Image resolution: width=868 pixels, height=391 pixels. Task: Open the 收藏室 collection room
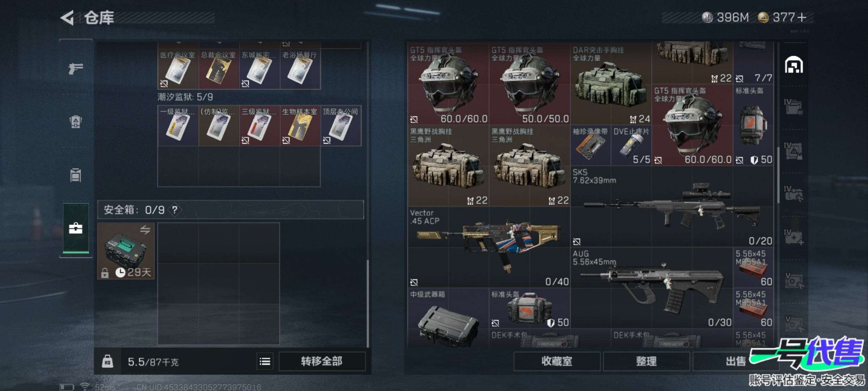(x=557, y=361)
